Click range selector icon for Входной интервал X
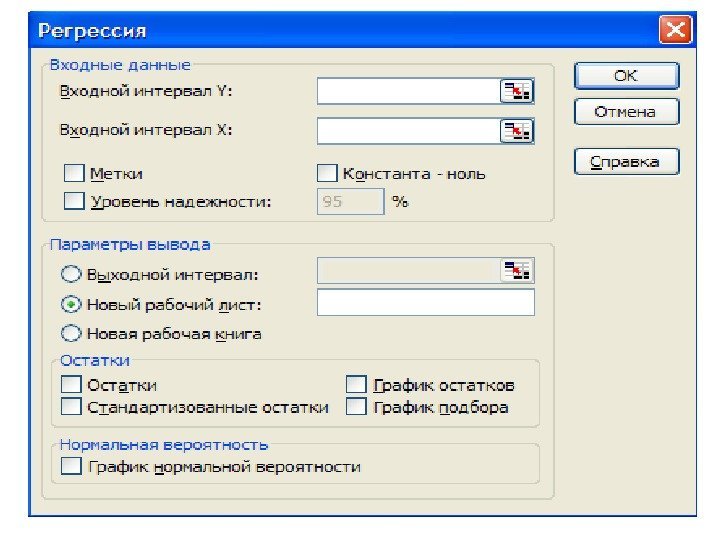This screenshot has height=540, width=720. click(517, 130)
